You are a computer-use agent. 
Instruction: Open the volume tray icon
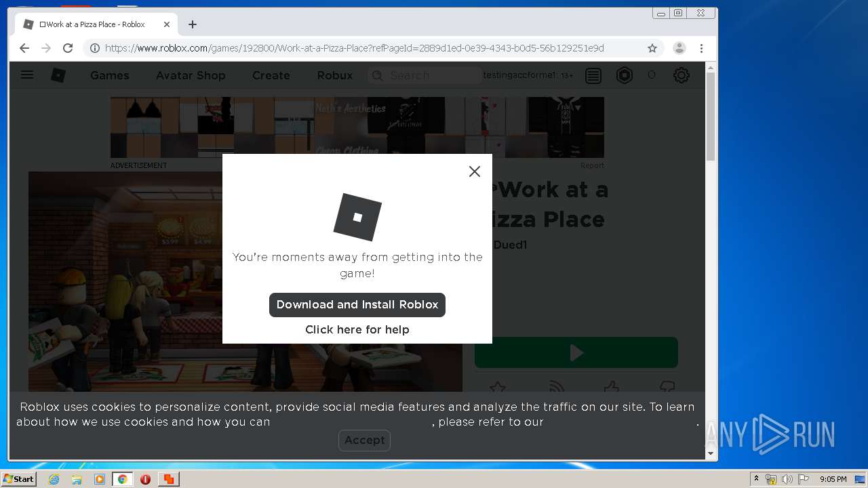[x=787, y=479]
